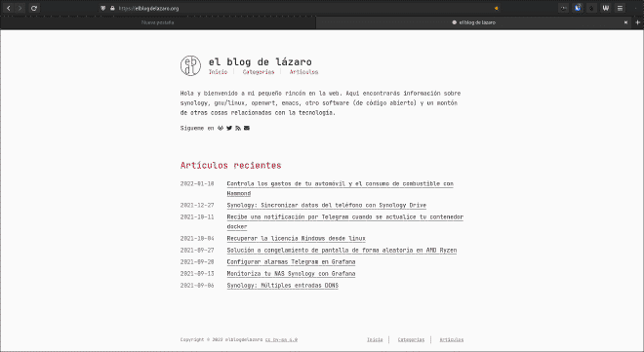Click the email envelope icon
This screenshot has height=352, width=644.
click(x=247, y=128)
